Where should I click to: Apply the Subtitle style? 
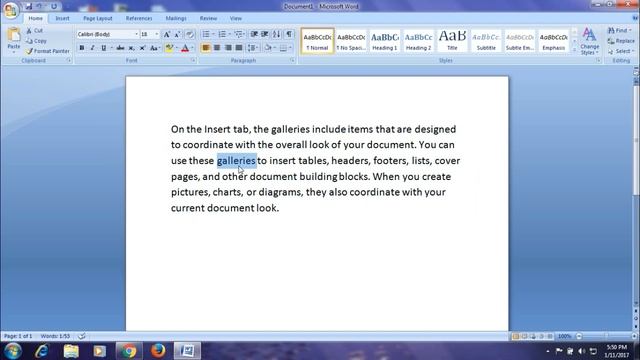(x=486, y=41)
